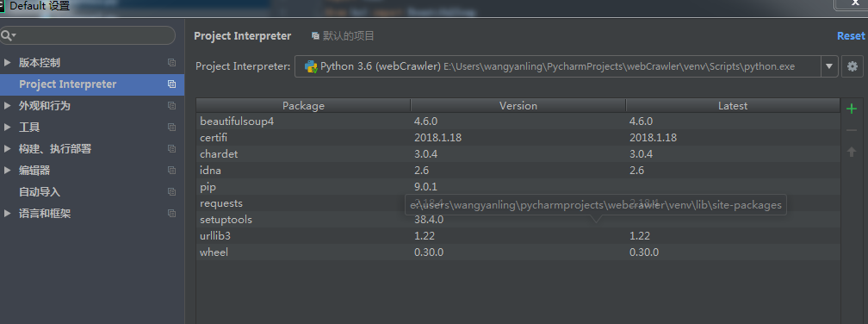Image resolution: width=868 pixels, height=324 pixels.
Task: Click the upgrade package arrow icon
Action: point(852,152)
